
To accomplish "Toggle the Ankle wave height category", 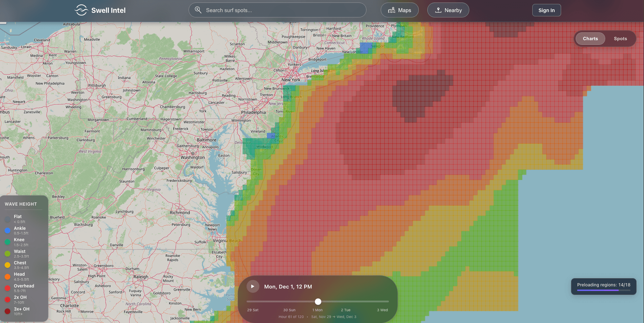I will [x=8, y=231].
